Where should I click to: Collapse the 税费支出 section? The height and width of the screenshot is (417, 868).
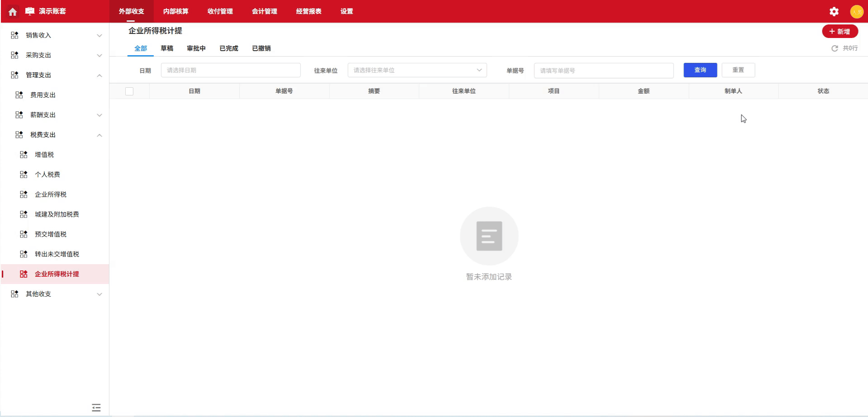pos(99,135)
